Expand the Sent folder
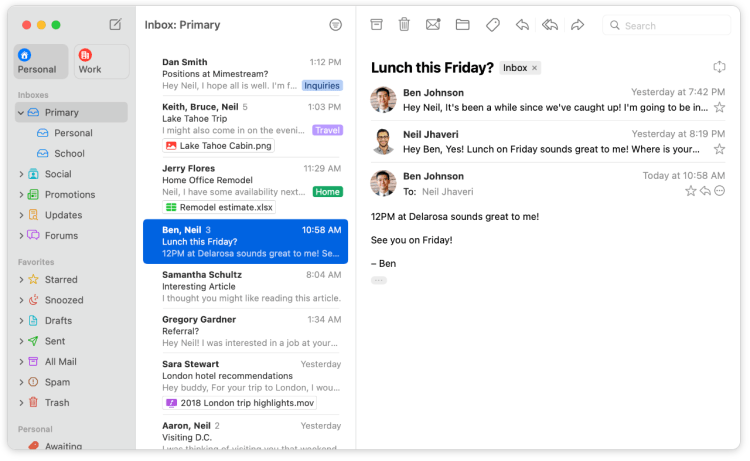The image size is (750, 461). (21, 341)
